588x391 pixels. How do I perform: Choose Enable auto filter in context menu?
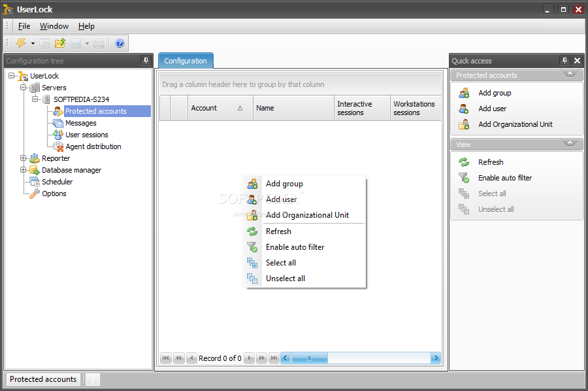pos(304,247)
